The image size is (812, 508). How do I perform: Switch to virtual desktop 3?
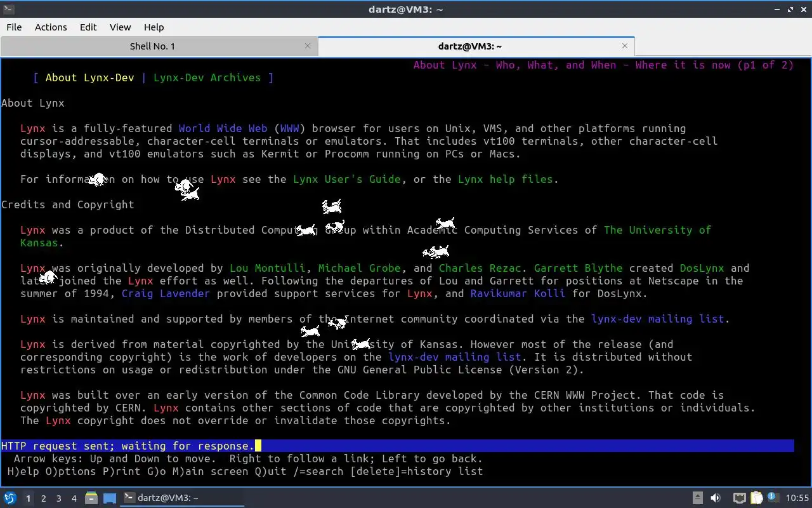(x=58, y=498)
